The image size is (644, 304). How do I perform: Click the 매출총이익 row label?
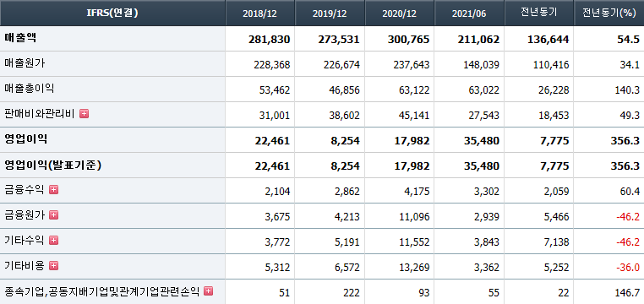30,88
